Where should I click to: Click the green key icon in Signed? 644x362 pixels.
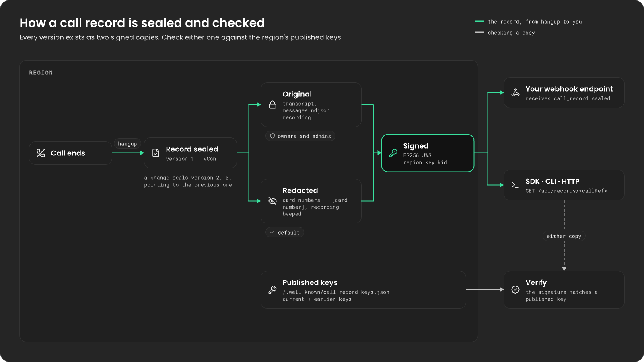[393, 153]
